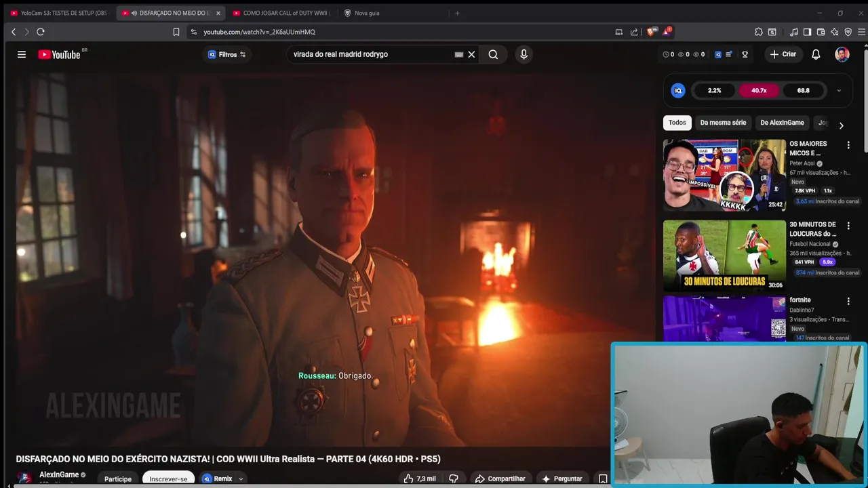Open Futebol Nacional channel link
Viewport: 868px width, 488px height.
(810, 244)
